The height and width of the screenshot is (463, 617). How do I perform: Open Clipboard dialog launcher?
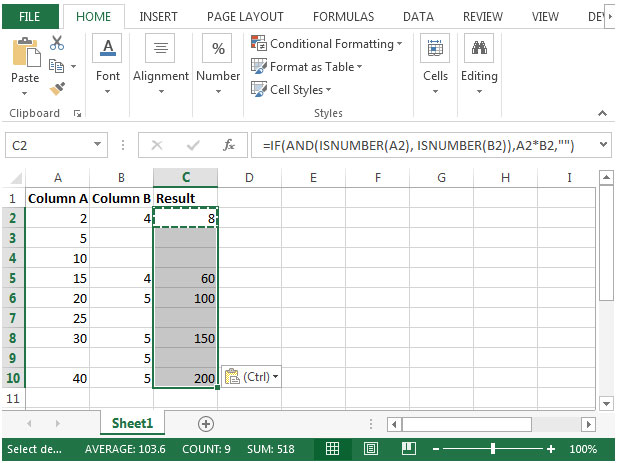click(x=78, y=114)
